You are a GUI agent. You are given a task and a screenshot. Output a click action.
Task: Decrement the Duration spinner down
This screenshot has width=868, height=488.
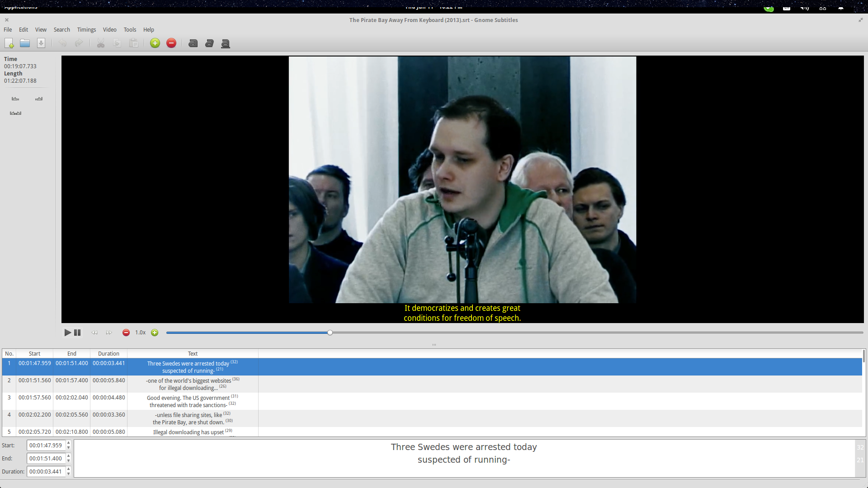[69, 474]
